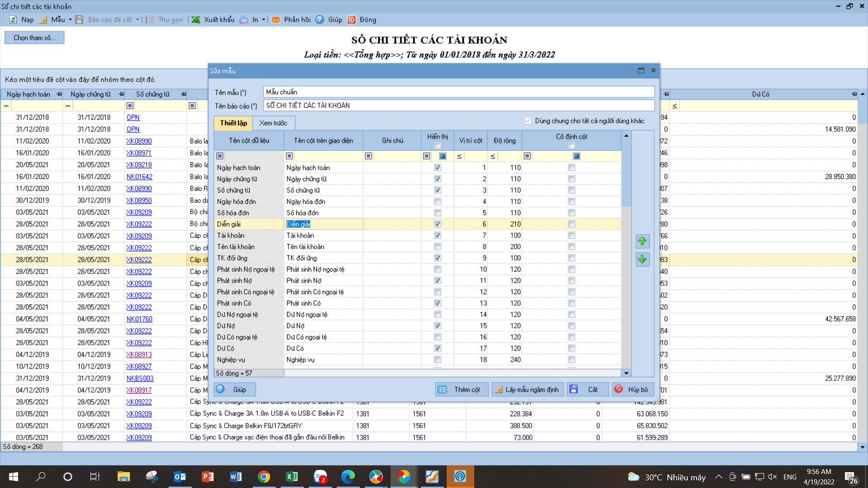Click the Đóng close icon in toolbar

point(351,20)
